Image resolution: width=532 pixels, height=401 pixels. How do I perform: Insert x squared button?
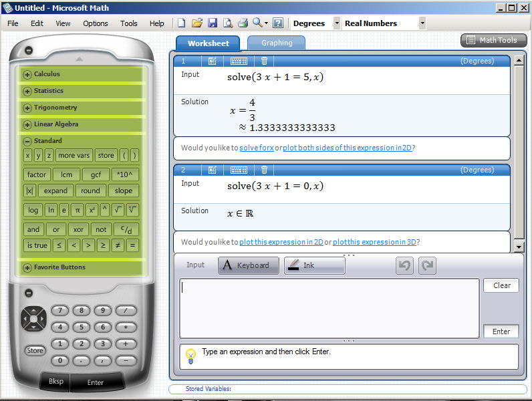92,210
